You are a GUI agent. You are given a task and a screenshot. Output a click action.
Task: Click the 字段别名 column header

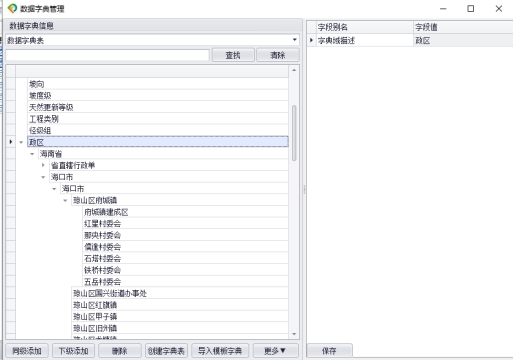point(365,27)
